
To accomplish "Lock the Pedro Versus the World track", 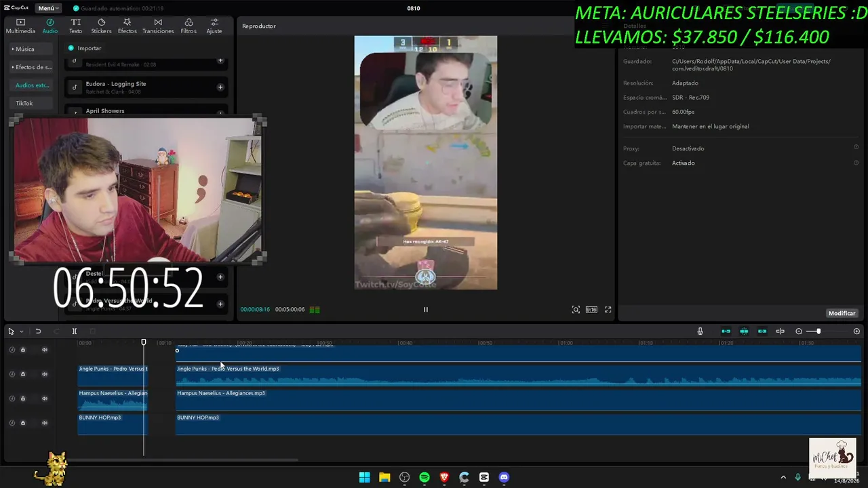I will click(22, 374).
